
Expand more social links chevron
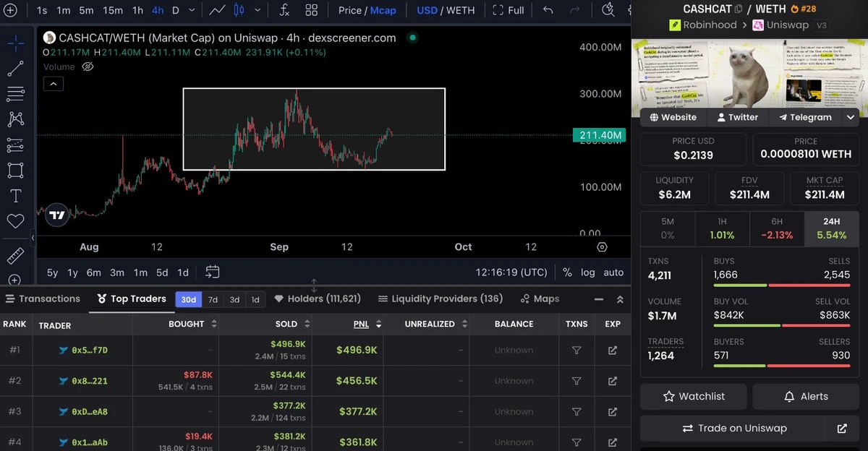[851, 117]
